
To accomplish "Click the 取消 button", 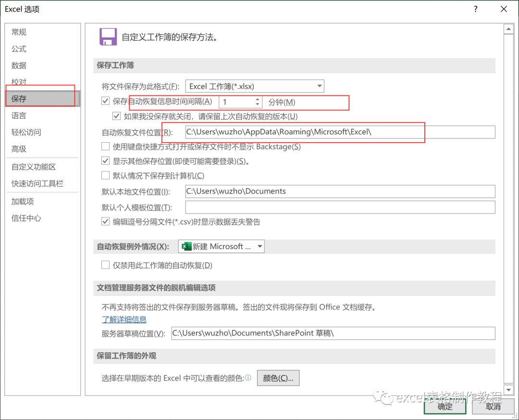I will pyautogui.click(x=493, y=407).
